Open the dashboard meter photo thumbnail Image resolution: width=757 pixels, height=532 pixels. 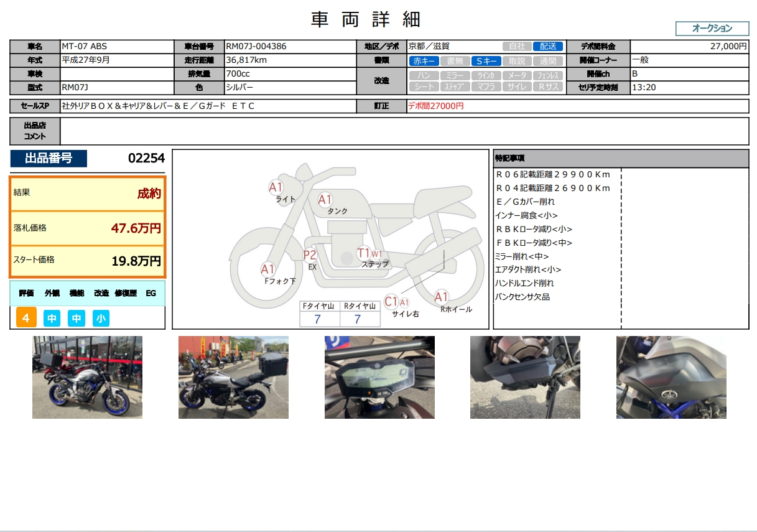pos(379,377)
